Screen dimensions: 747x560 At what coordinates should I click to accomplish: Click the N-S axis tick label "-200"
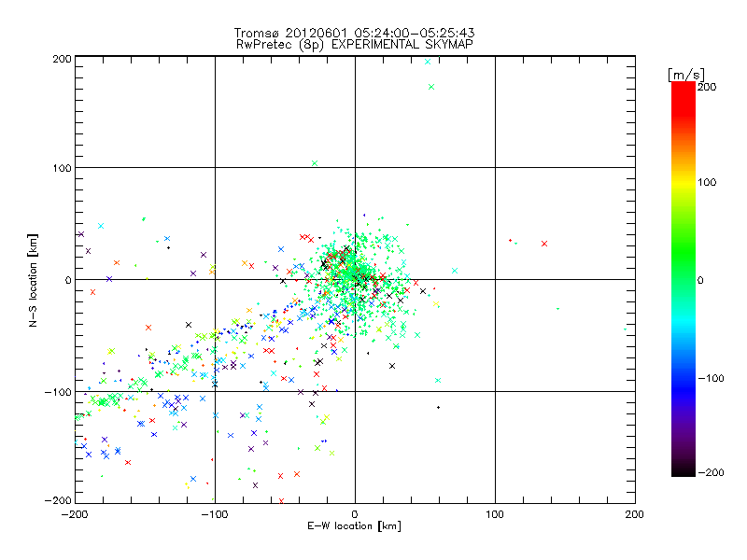(x=58, y=500)
